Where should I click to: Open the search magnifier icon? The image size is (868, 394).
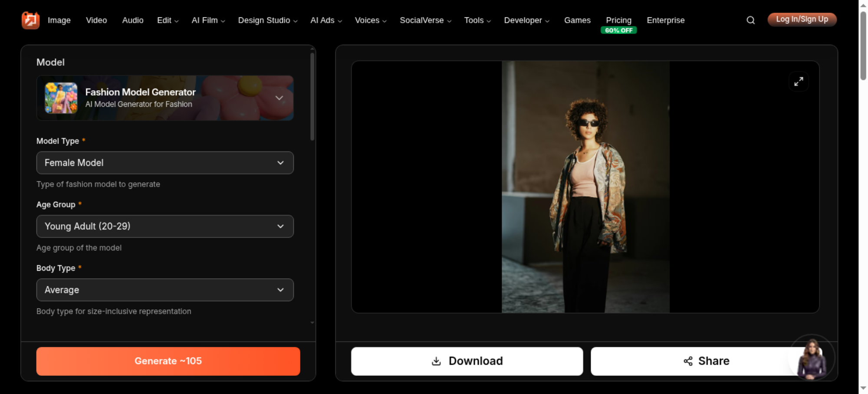point(750,20)
